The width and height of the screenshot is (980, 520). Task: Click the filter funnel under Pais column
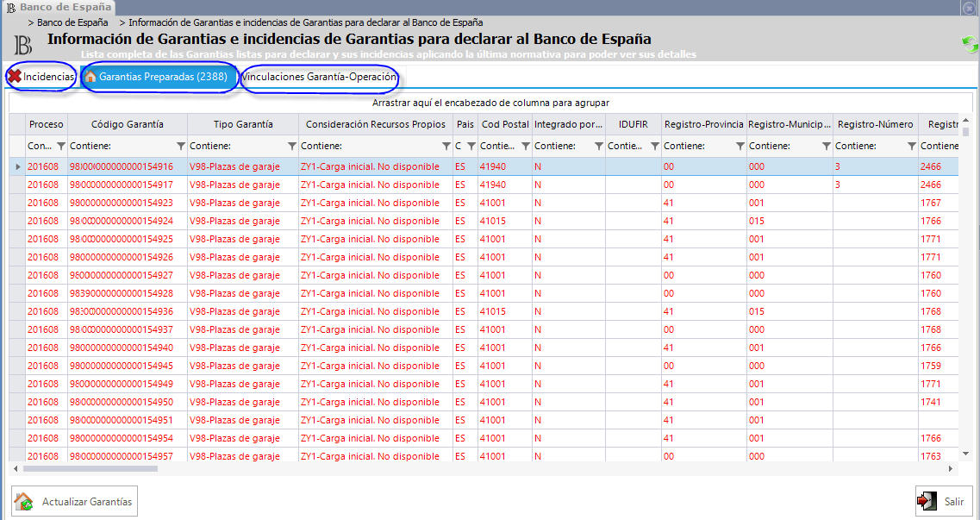pos(471,147)
